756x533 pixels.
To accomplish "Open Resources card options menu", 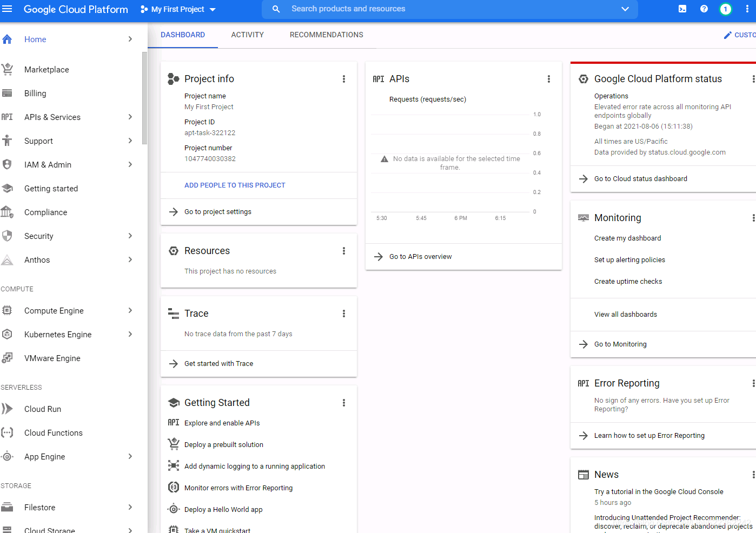I will pyautogui.click(x=344, y=251).
